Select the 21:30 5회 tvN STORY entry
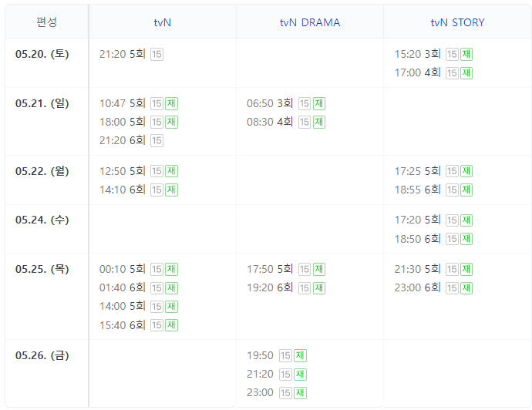 pos(418,269)
